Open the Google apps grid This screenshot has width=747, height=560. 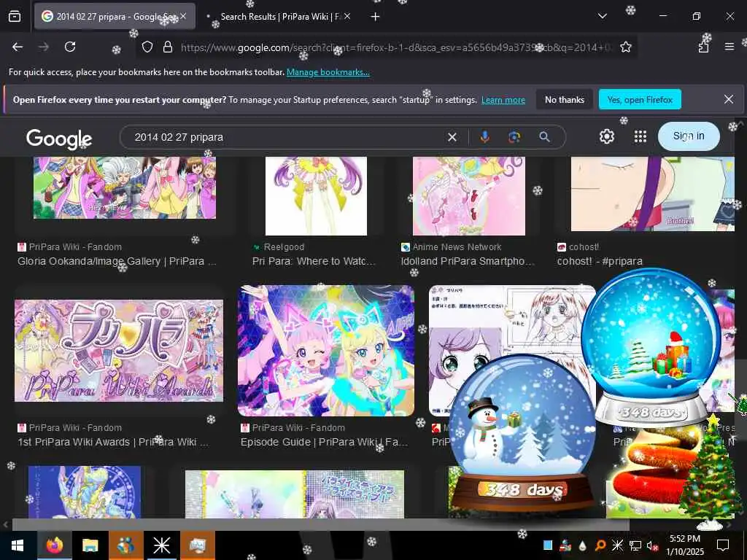pyautogui.click(x=640, y=136)
